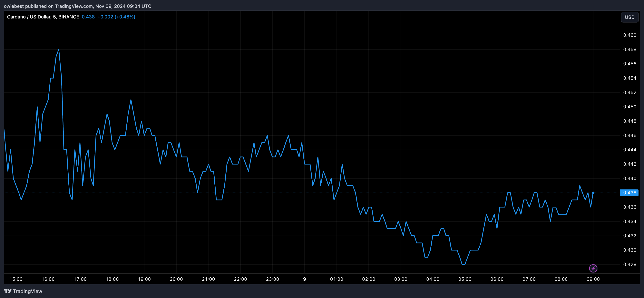Click the 15:00 time axis label
The image size is (644, 298).
[x=16, y=279]
